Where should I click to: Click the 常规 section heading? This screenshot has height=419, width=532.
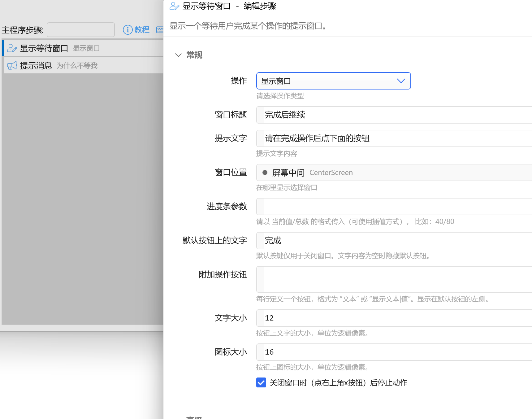194,55
